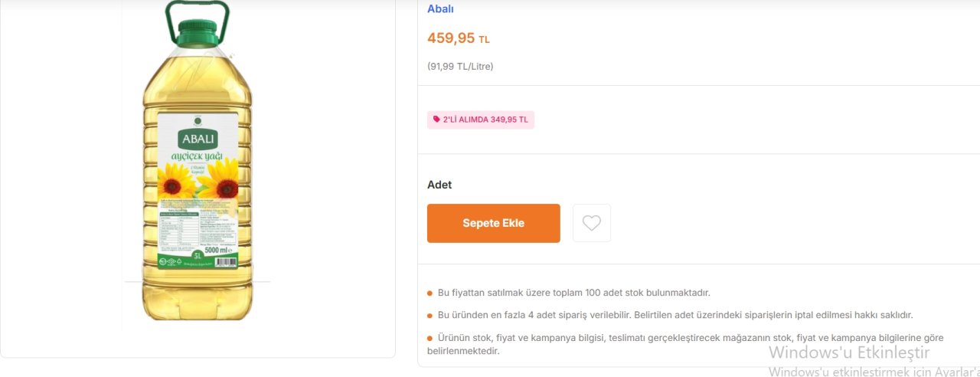Click the heart favorite icon

(591, 223)
